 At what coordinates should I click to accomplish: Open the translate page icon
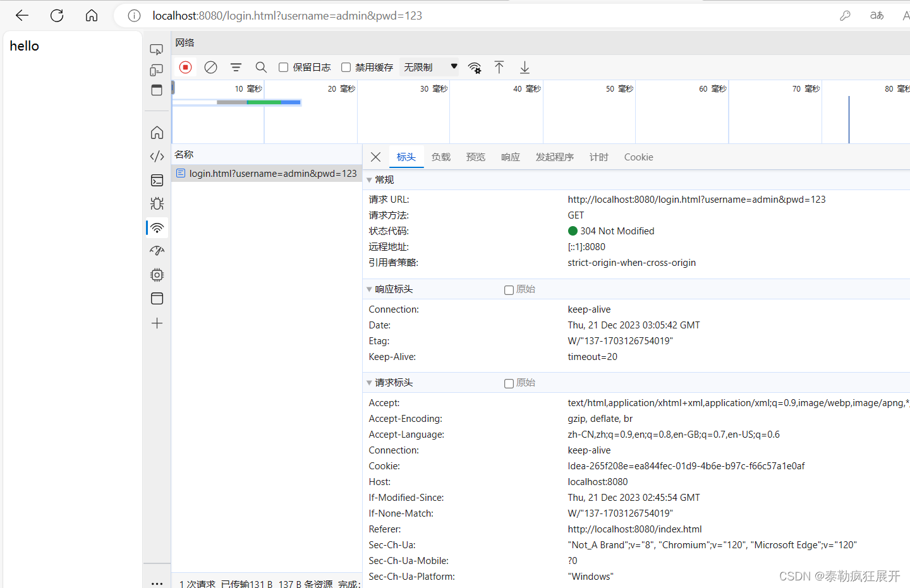coord(877,16)
